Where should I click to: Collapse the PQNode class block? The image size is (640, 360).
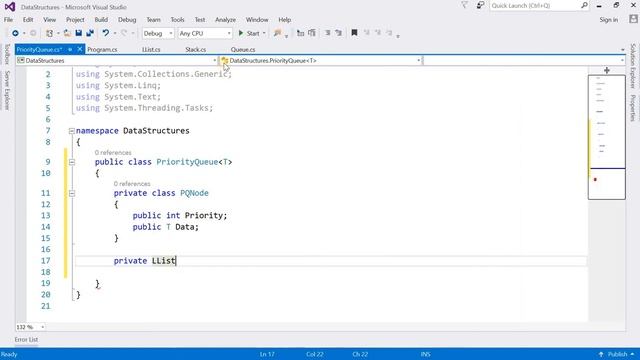pos(72,193)
